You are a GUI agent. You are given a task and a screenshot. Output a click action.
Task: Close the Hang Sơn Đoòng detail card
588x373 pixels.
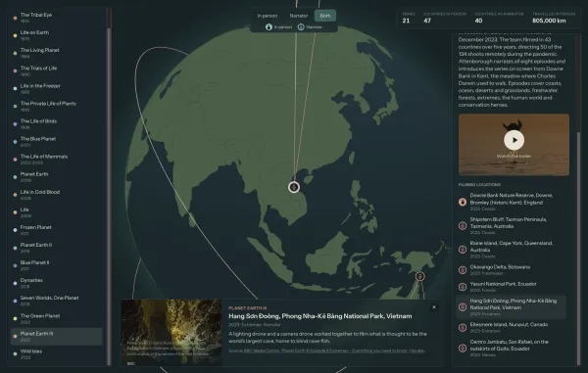point(434,307)
